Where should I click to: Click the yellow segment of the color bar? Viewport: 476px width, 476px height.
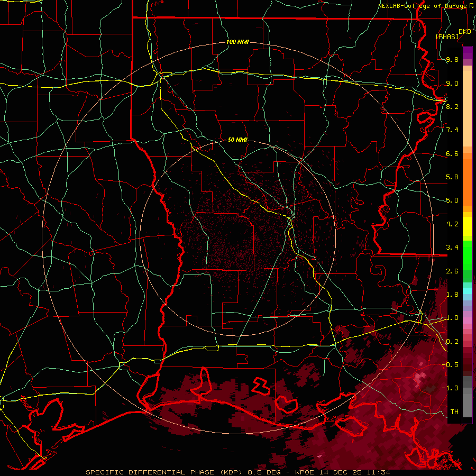pos(467,226)
